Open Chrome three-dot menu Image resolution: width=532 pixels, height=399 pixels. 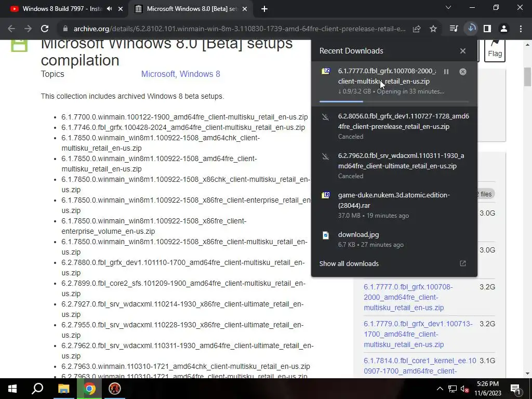[521, 29]
